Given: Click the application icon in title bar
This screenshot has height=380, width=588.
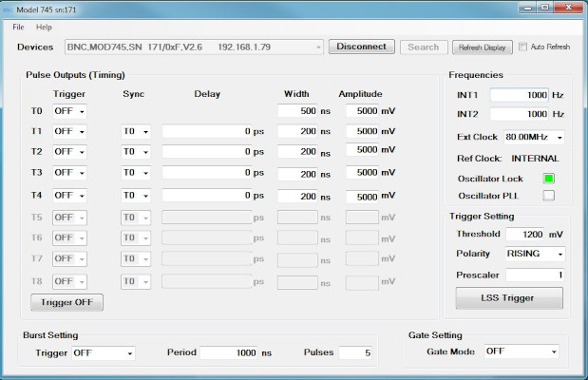Looking at the screenshot, I should 9,9.
